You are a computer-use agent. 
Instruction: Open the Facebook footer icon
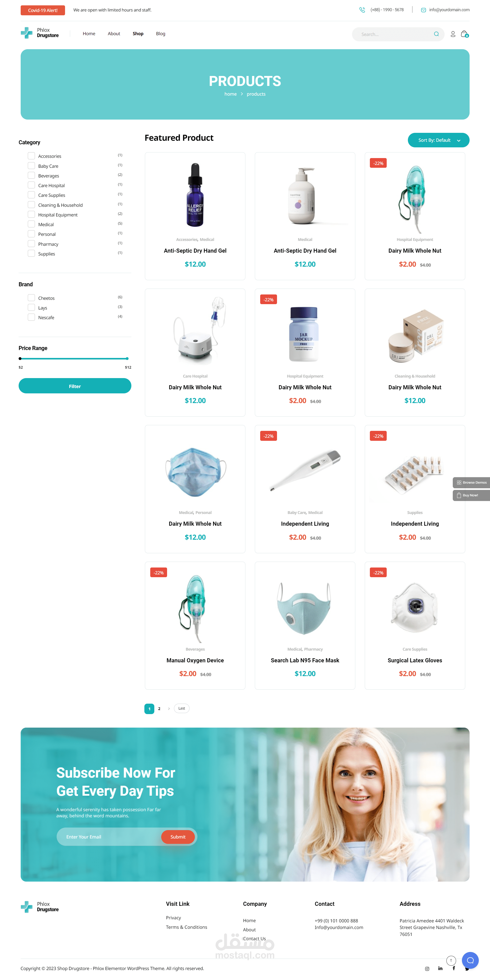[454, 969]
